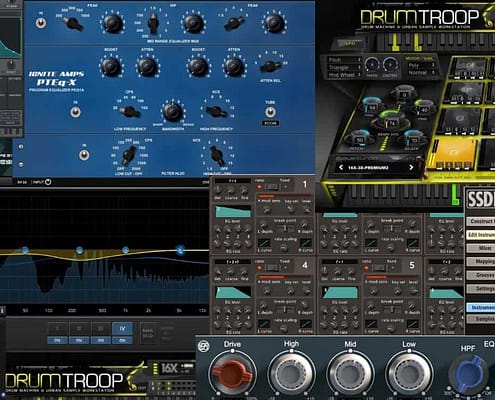Click the Atten Sel selector knob
This screenshot has height=400, width=495.
click(270, 66)
